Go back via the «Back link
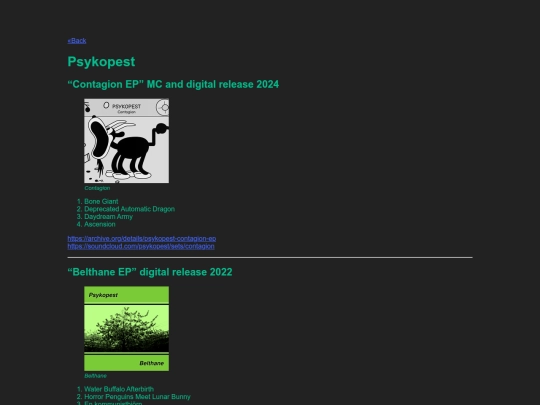Image resolution: width=540 pixels, height=405 pixels. pyautogui.click(x=77, y=41)
